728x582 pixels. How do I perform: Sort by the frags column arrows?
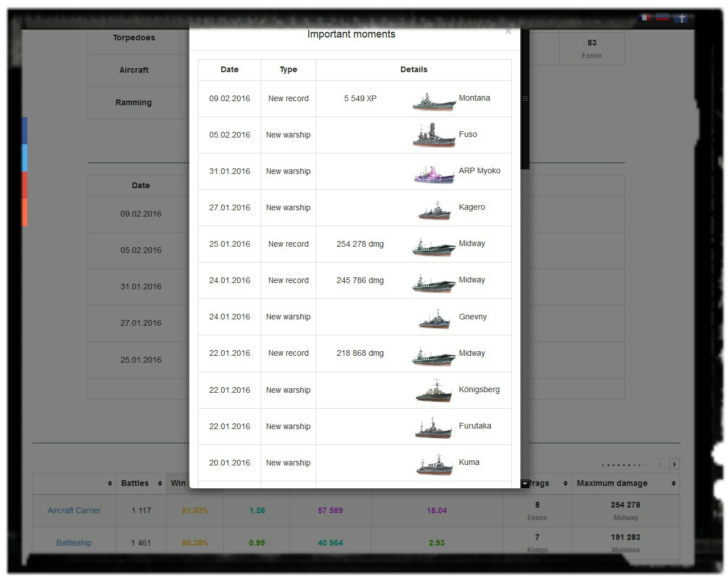(565, 484)
